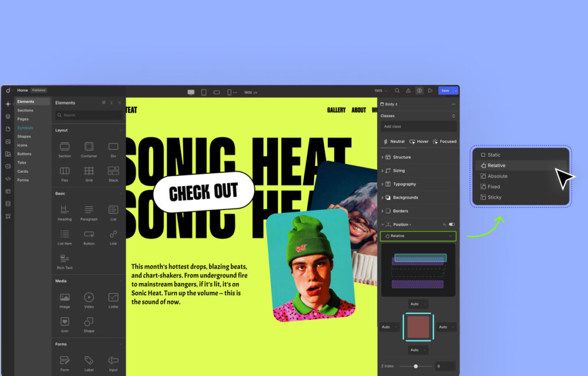This screenshot has width=588, height=376.
Task: Click the Add class input field
Action: click(x=418, y=126)
